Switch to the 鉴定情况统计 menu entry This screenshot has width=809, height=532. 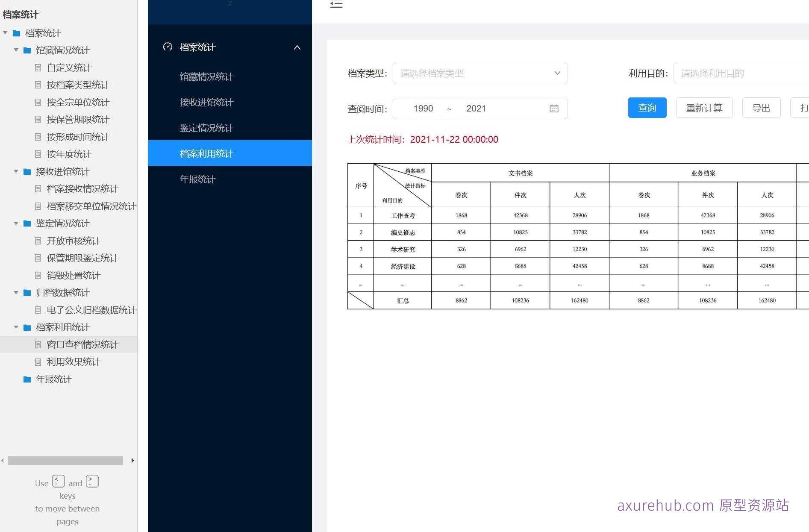point(206,128)
